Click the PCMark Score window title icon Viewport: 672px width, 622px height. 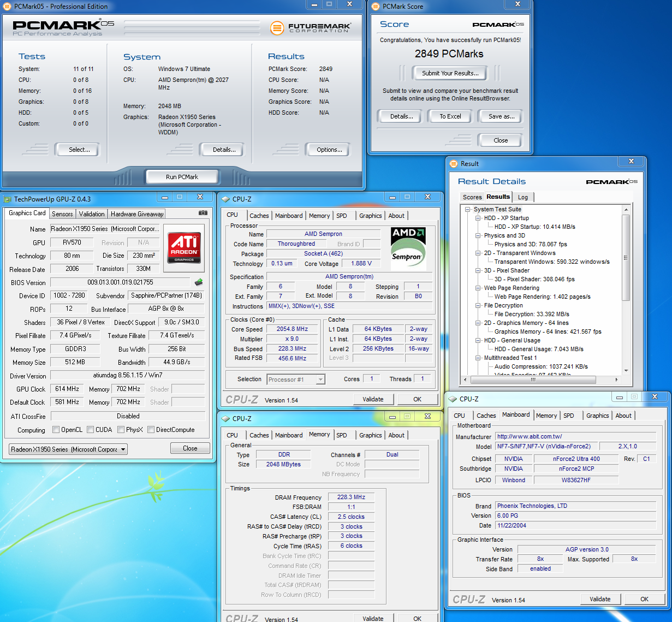click(376, 7)
